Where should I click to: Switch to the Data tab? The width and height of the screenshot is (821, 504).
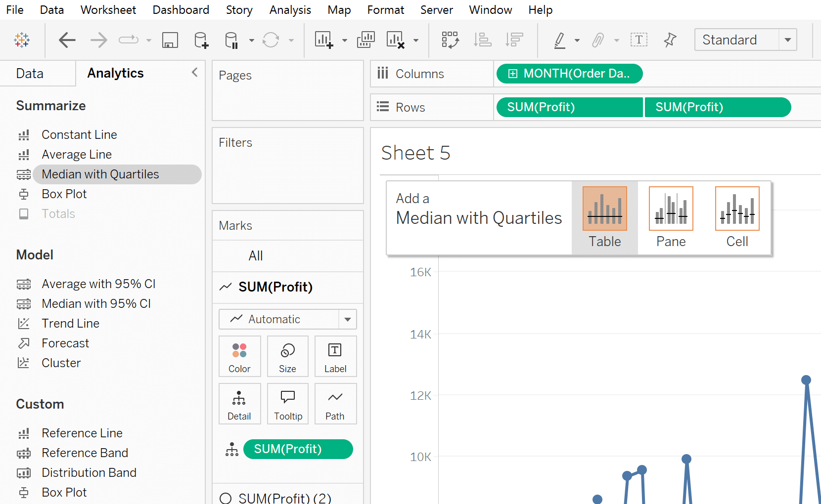pos(30,74)
